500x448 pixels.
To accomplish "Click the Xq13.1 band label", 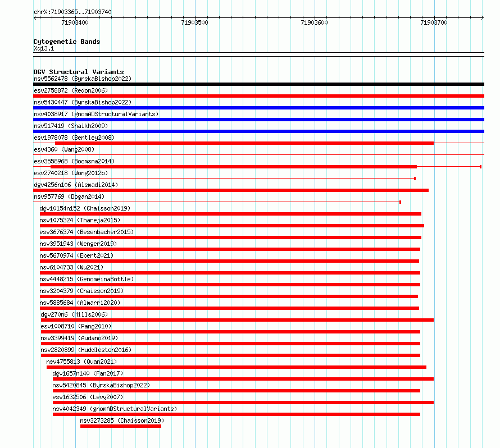I will click(44, 48).
